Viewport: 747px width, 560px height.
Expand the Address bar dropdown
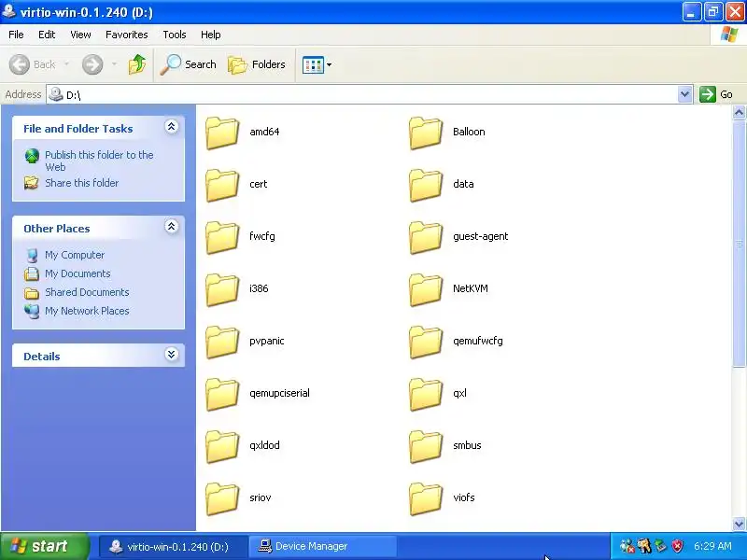pyautogui.click(x=684, y=94)
